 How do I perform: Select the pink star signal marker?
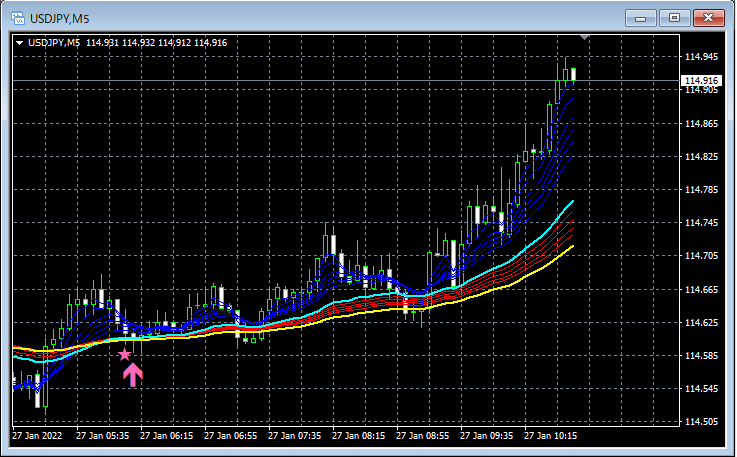pos(124,354)
